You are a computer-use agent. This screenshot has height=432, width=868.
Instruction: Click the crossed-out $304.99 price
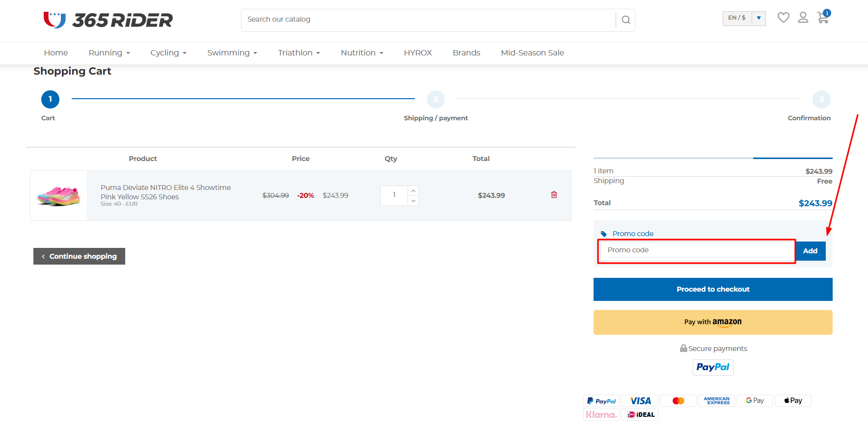pyautogui.click(x=275, y=195)
